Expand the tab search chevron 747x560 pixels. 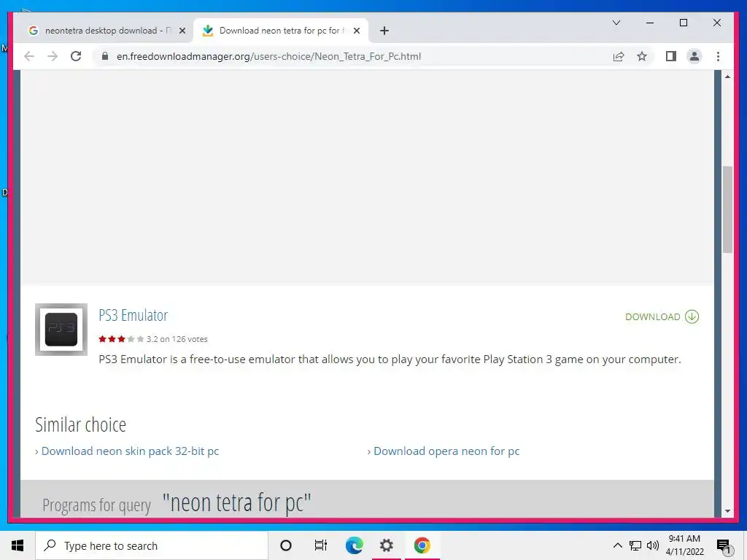point(616,23)
